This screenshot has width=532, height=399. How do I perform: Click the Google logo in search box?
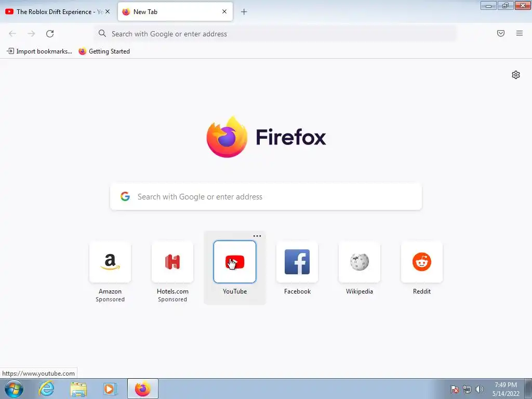click(125, 196)
